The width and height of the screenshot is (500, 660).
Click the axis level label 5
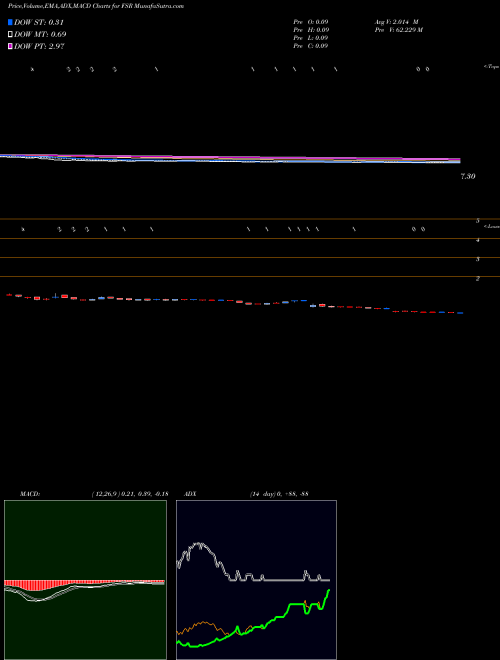(x=478, y=221)
